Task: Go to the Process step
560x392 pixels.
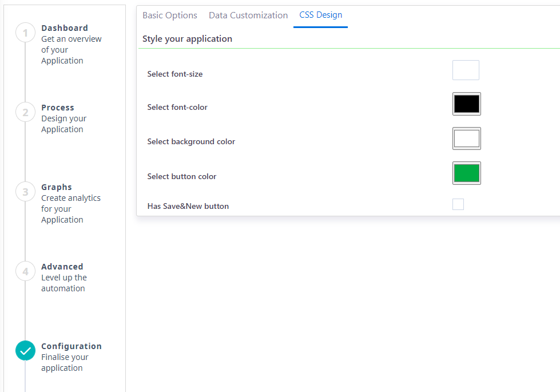Action: click(x=57, y=107)
